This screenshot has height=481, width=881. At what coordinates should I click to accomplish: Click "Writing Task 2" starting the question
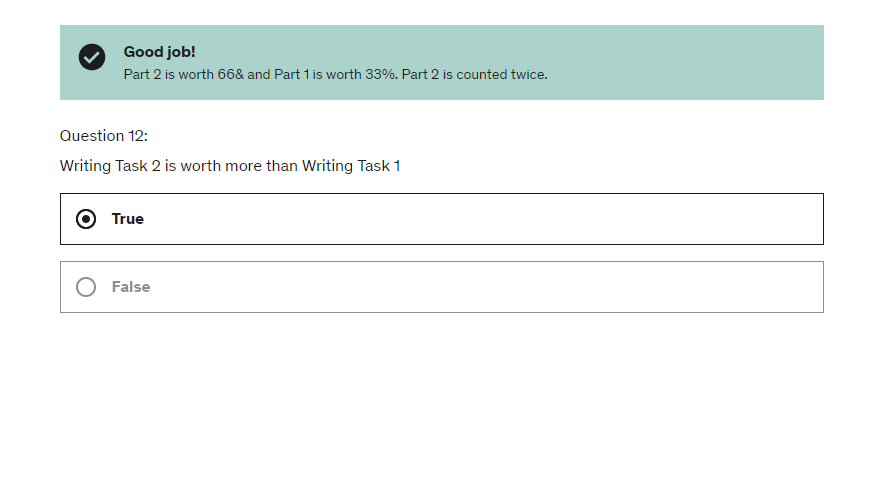tap(110, 166)
